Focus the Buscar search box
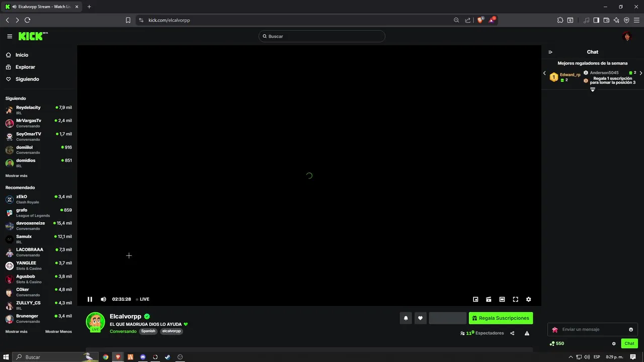 click(322, 36)
